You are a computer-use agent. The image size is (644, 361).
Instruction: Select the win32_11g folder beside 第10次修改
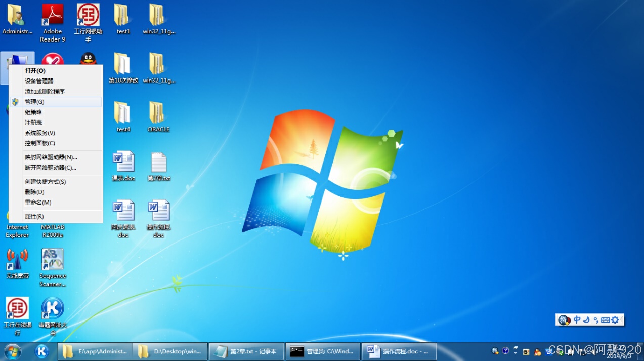click(158, 68)
